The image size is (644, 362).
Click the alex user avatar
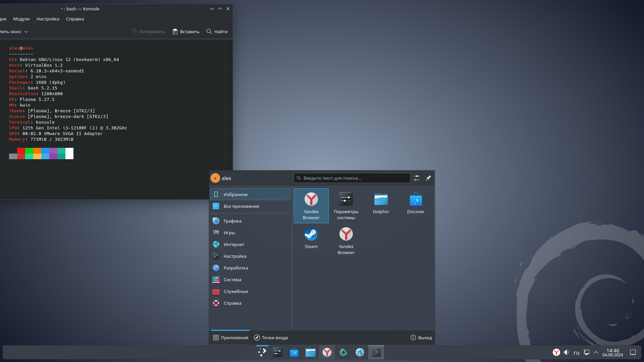(x=215, y=178)
